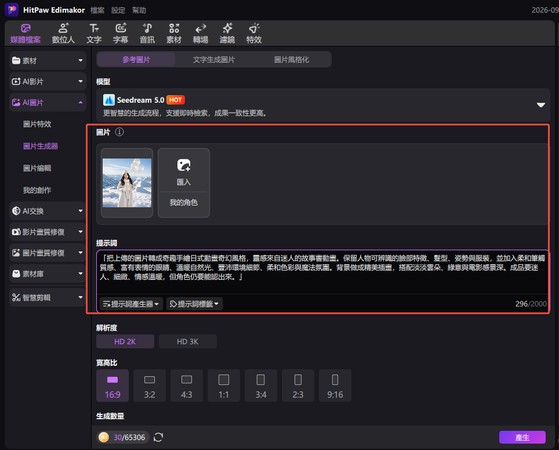This screenshot has height=450, width=559.
Task: Open the 轉場 transitions tool
Action: [x=200, y=34]
